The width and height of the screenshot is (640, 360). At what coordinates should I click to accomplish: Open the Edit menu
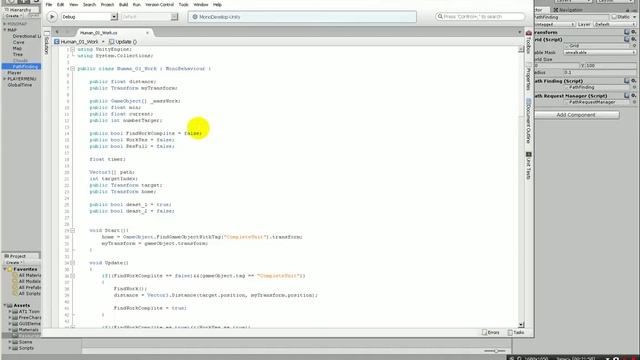click(60, 4)
